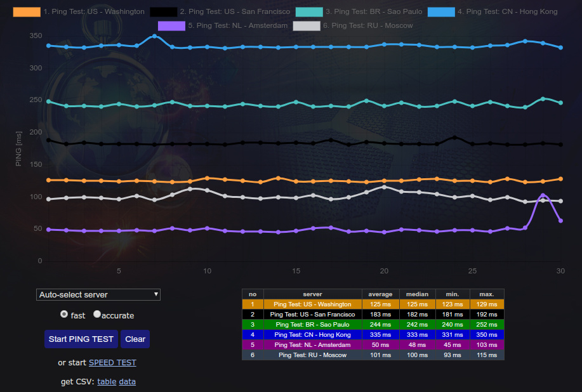582x392 pixels.
Task: Hide the BR - Sao Paulo legend series
Action: pos(308,11)
